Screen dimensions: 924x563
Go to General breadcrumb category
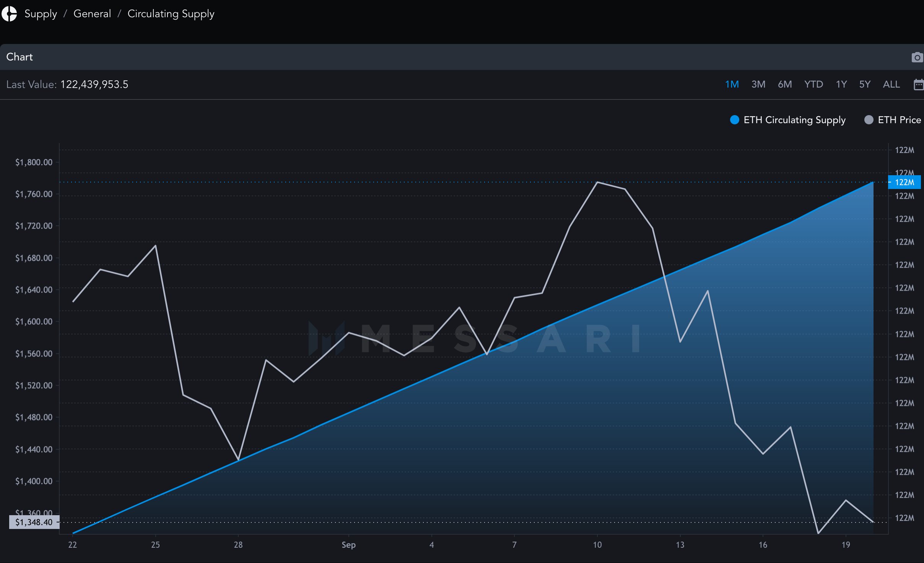[92, 14]
